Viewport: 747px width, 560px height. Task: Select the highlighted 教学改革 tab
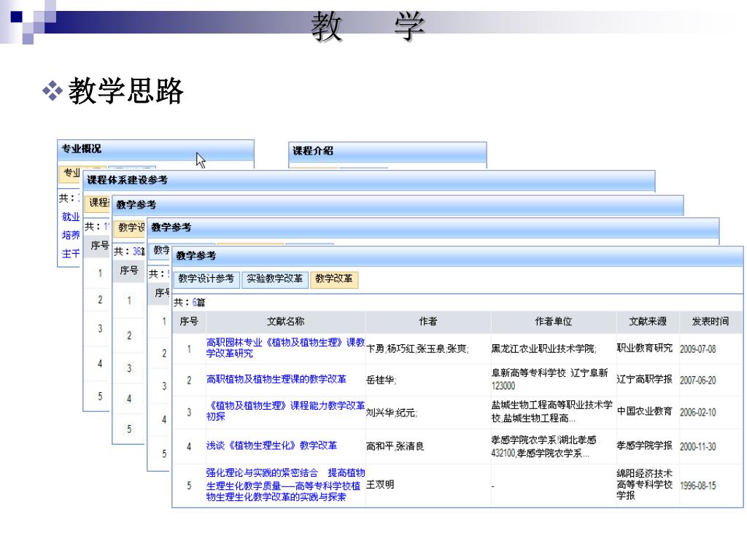tap(334, 279)
